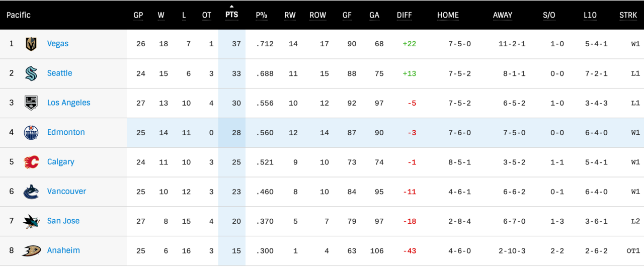Open the Vancouver team link
This screenshot has height=267, width=644.
coord(66,192)
